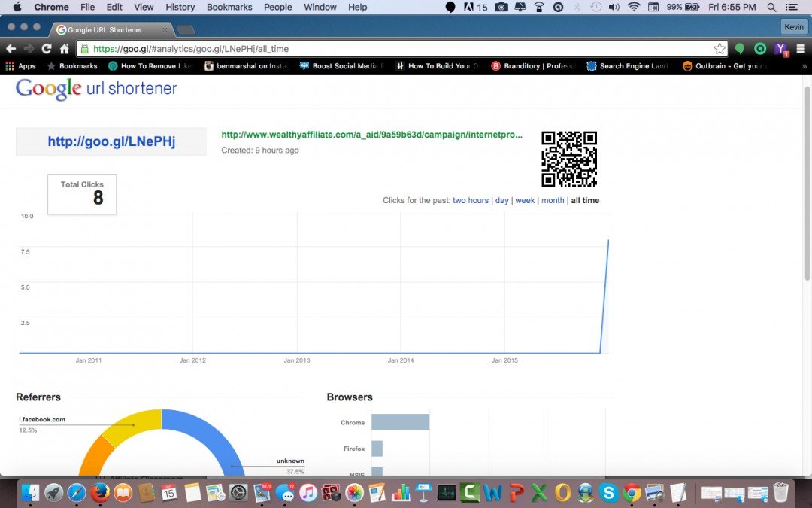Open iTunes music icon in dock
812x508 pixels.
pyautogui.click(x=308, y=492)
